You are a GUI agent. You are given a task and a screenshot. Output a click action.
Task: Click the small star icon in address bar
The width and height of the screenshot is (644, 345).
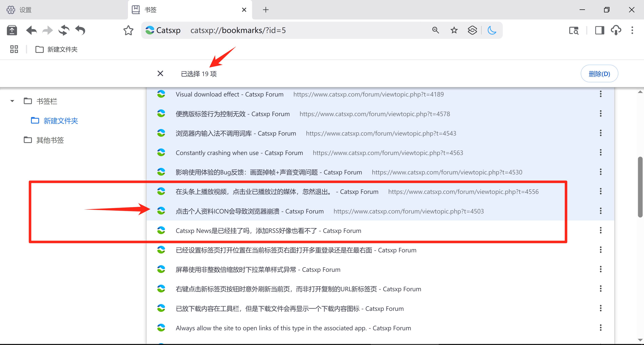coord(454,30)
